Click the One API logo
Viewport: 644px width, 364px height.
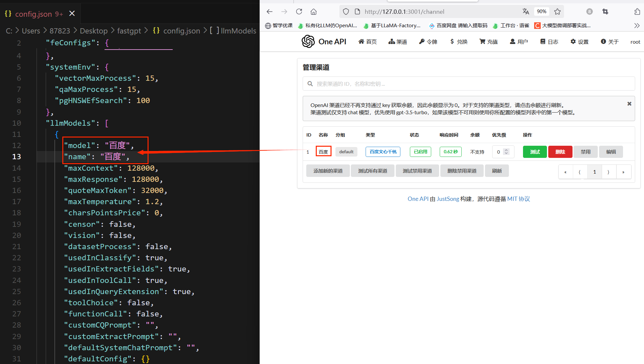click(x=324, y=42)
